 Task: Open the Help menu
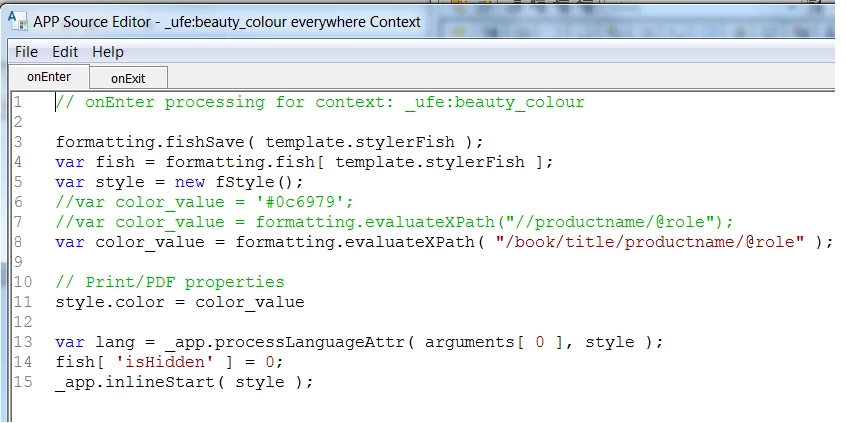pyautogui.click(x=108, y=52)
